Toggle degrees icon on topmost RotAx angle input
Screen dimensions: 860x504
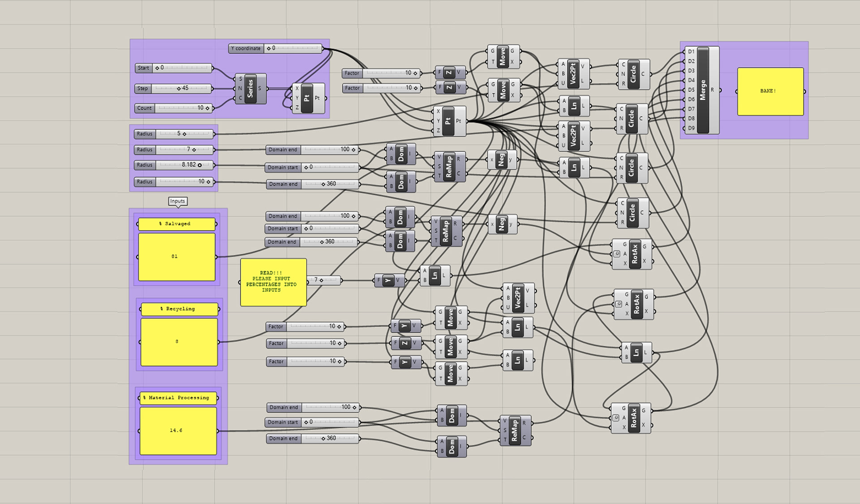click(x=617, y=254)
